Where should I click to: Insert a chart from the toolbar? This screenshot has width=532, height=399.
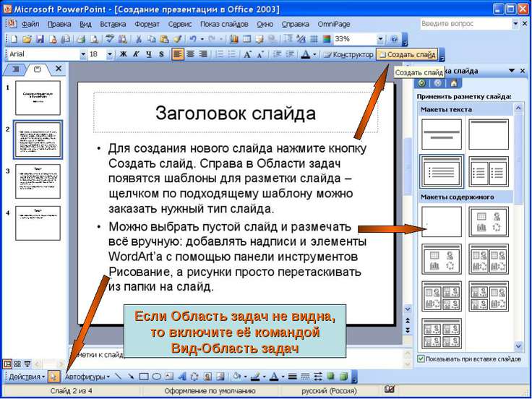233,39
